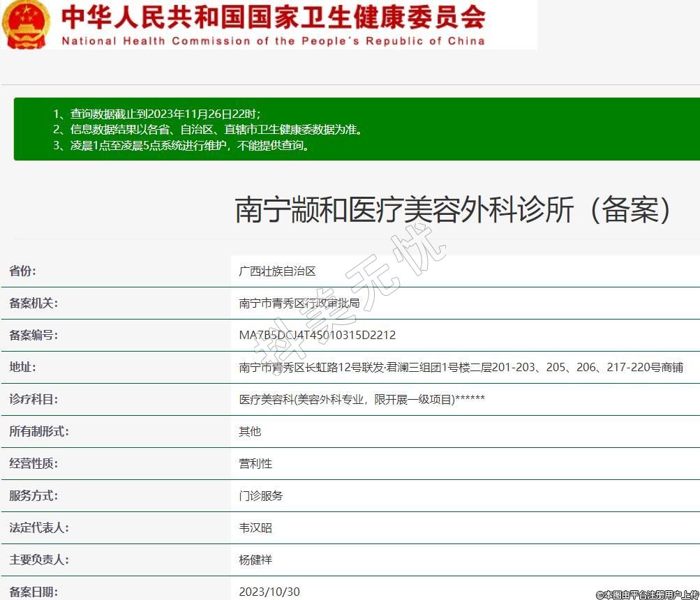Image resolution: width=700 pixels, height=600 pixels.
Task: Click the legal representative name 韦汉昭
Action: tap(255, 528)
